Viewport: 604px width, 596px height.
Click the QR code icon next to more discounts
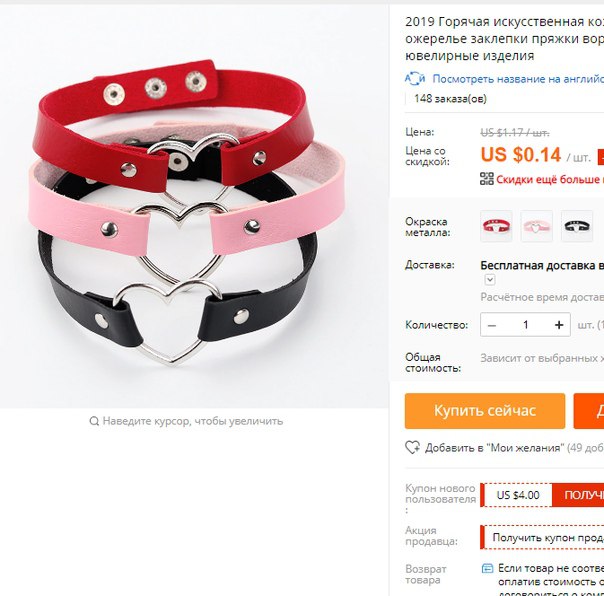(487, 179)
